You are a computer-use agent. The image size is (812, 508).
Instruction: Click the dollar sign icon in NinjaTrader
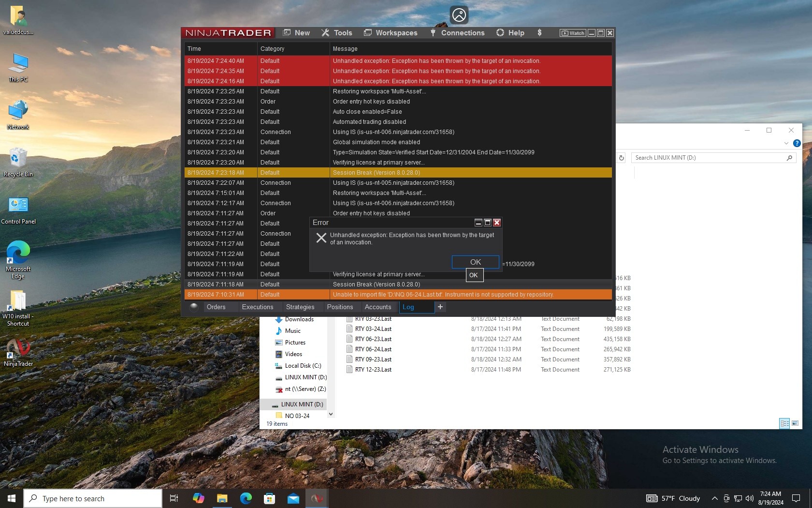[x=539, y=33]
